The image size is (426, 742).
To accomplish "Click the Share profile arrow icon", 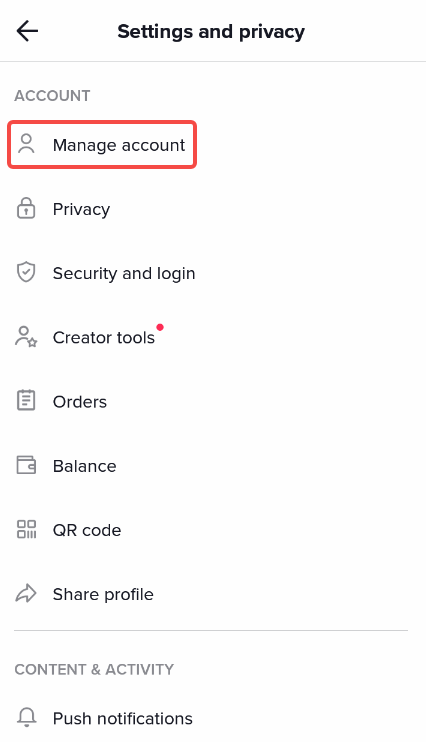I will pyautogui.click(x=26, y=593).
